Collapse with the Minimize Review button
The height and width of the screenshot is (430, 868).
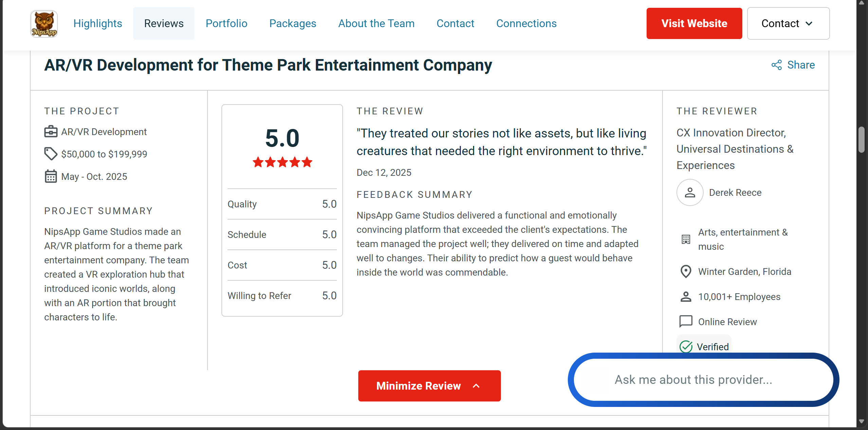429,386
